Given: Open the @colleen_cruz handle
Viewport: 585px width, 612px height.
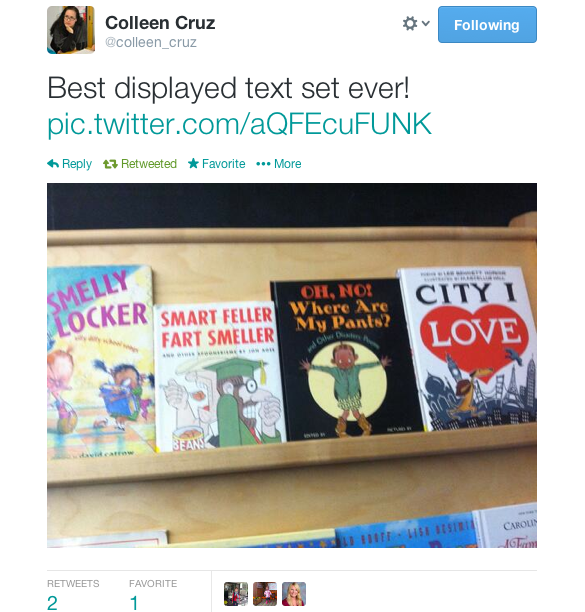Looking at the screenshot, I should 151,42.
